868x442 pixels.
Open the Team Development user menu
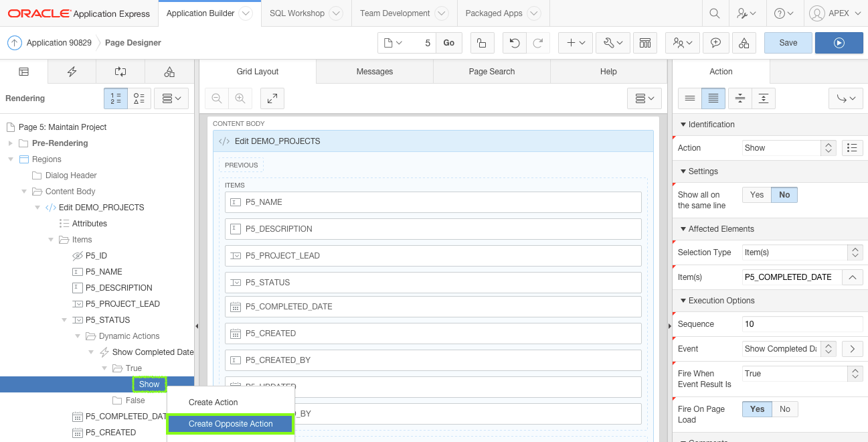(x=683, y=43)
